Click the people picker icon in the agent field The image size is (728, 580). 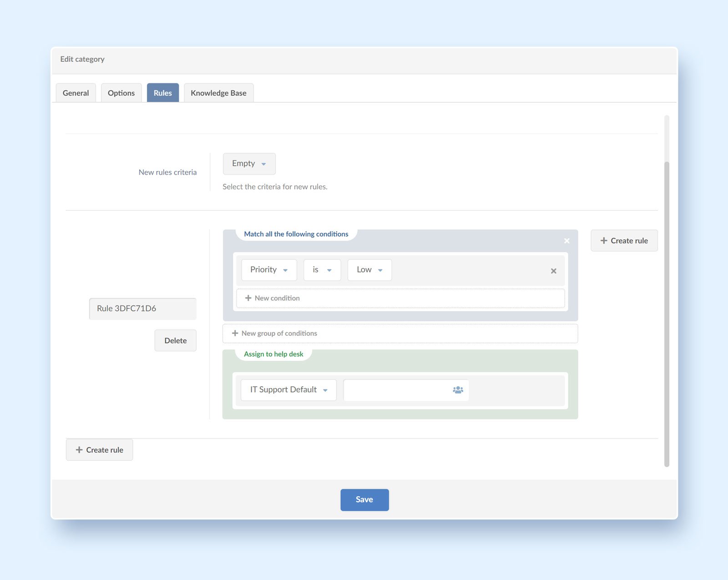pyautogui.click(x=457, y=389)
